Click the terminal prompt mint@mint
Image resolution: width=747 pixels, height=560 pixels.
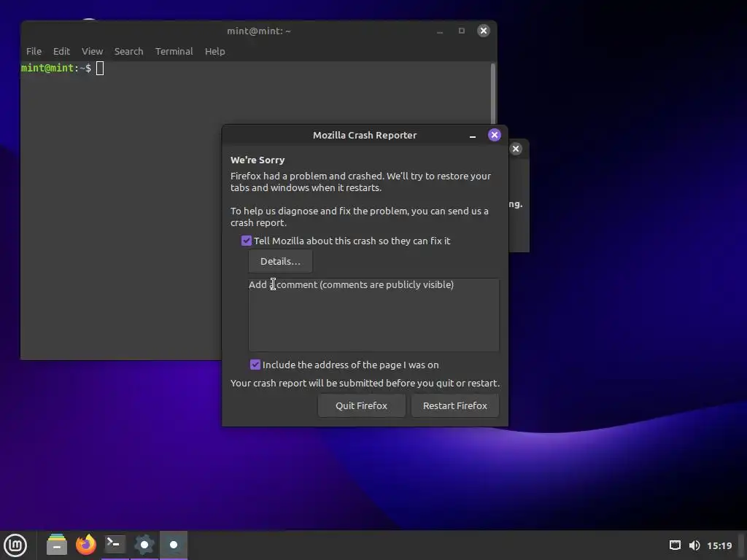tap(47, 68)
